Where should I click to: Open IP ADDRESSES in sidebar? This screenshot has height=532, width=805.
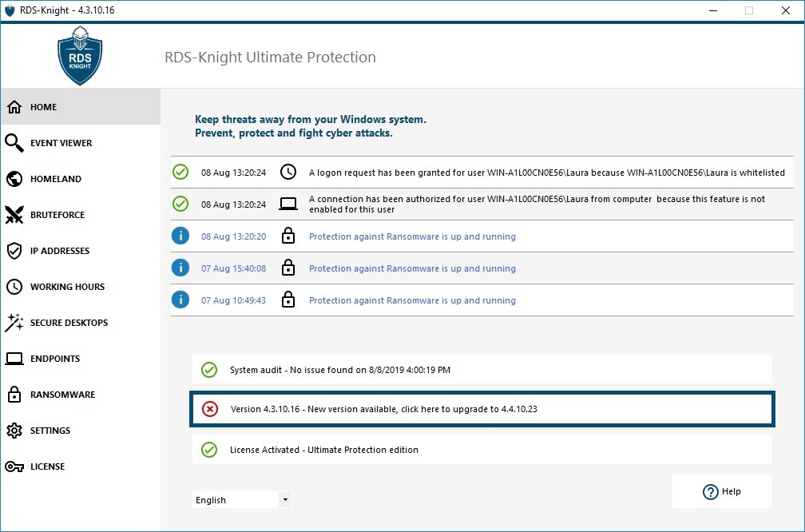click(81, 251)
